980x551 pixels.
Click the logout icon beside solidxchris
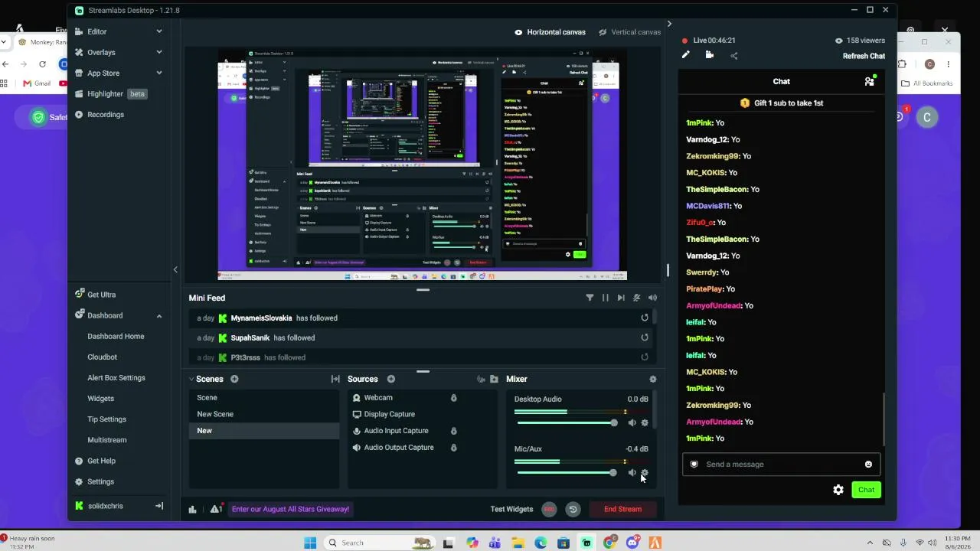159,506
